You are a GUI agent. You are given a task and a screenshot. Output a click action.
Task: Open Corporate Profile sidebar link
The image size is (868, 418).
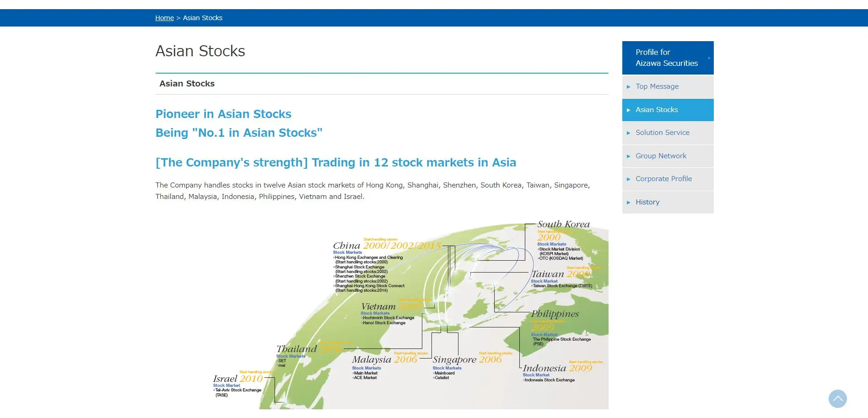[668, 179]
